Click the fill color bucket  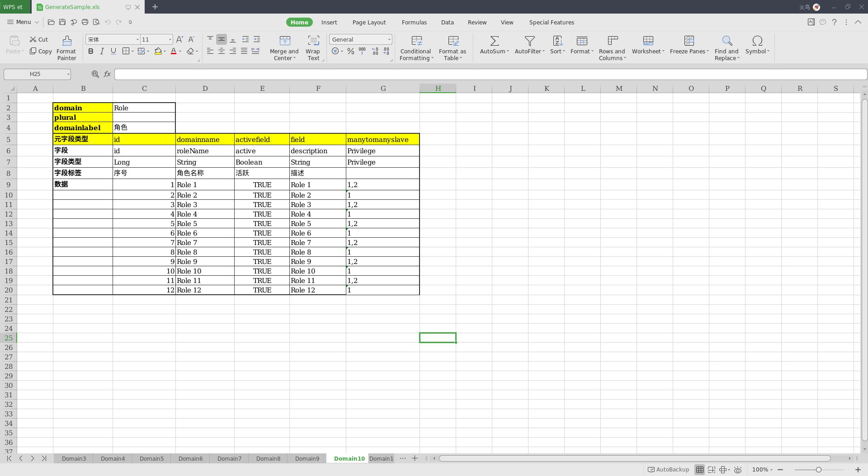[158, 51]
